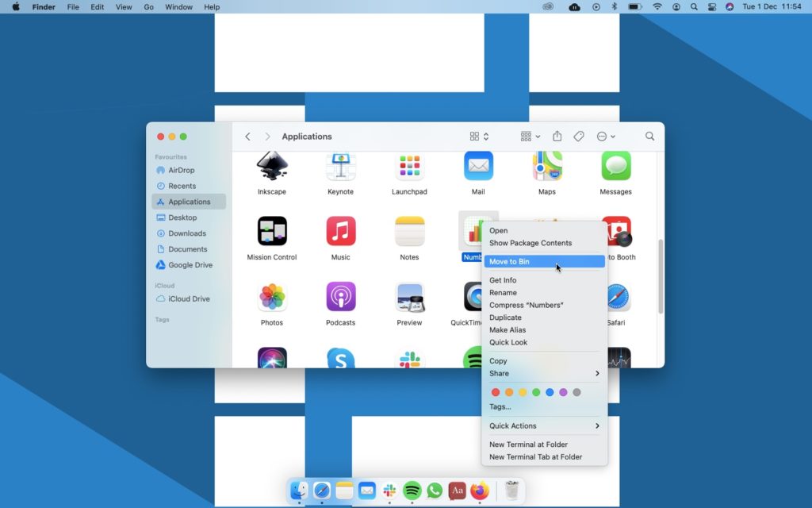812x508 pixels.
Task: Click the Finder back navigation arrow
Action: pyautogui.click(x=247, y=137)
